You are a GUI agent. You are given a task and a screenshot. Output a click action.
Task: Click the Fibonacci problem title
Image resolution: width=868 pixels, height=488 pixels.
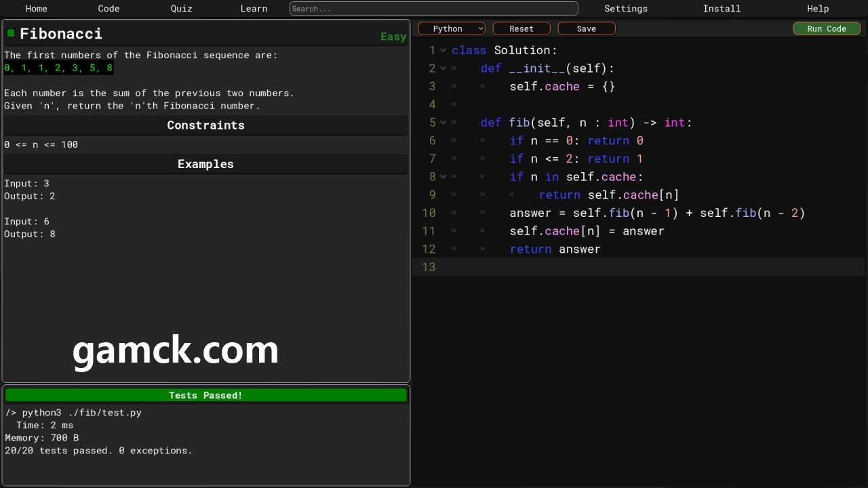click(61, 33)
